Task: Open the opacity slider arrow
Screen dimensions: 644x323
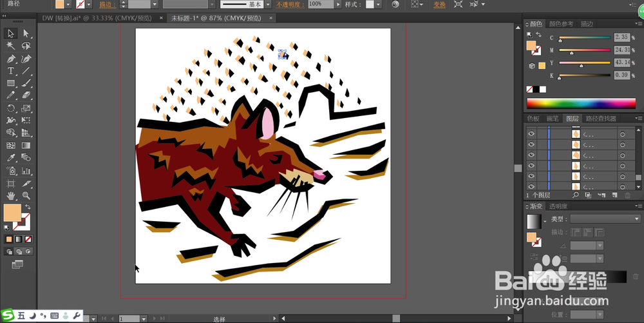Action: click(x=339, y=4)
